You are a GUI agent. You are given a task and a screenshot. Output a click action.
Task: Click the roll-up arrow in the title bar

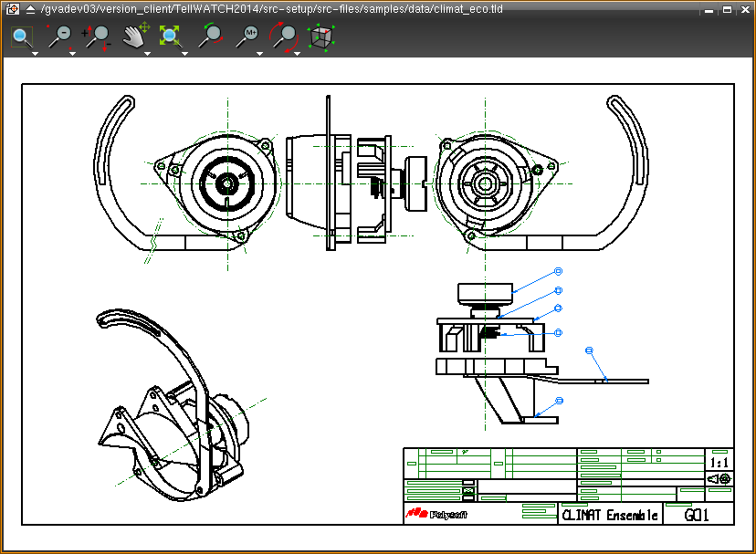coord(30,9)
